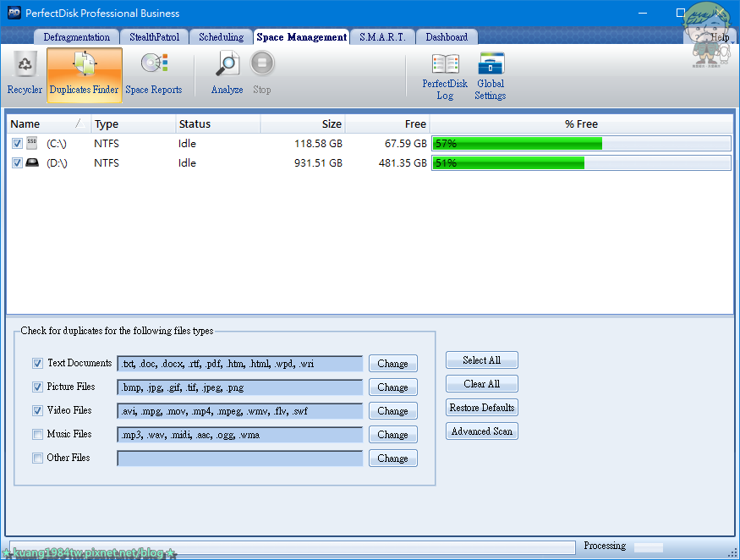Change Text Documents extensions

[392, 364]
